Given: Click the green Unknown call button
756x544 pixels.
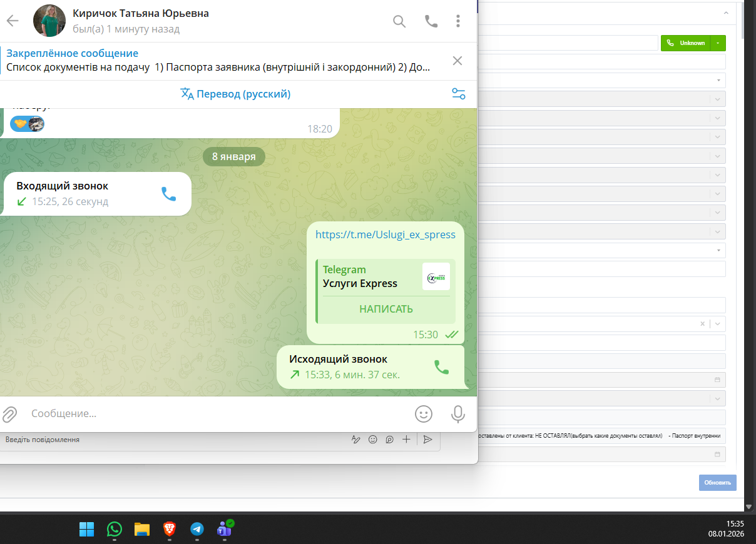Looking at the screenshot, I should [x=686, y=43].
